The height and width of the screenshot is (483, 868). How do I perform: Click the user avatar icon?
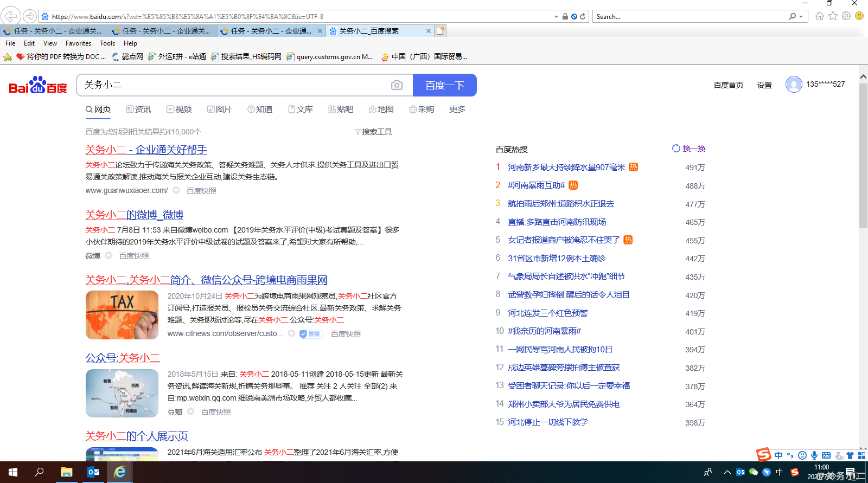[794, 85]
